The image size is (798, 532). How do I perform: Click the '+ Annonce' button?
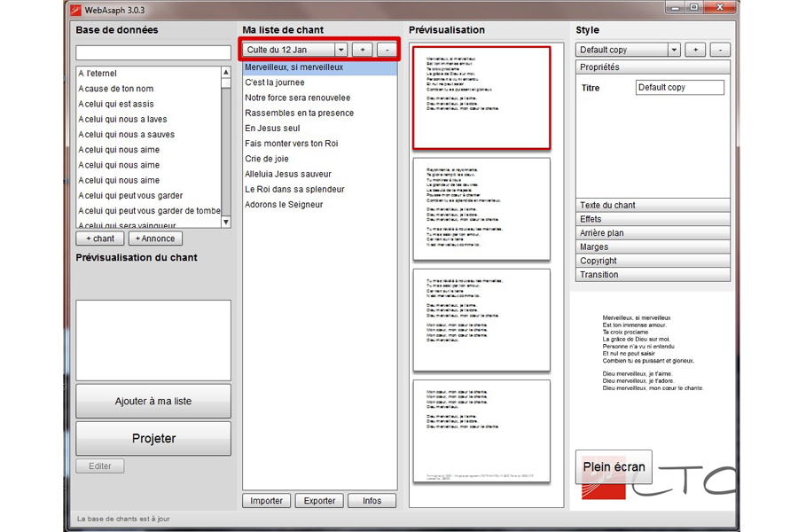(155, 239)
